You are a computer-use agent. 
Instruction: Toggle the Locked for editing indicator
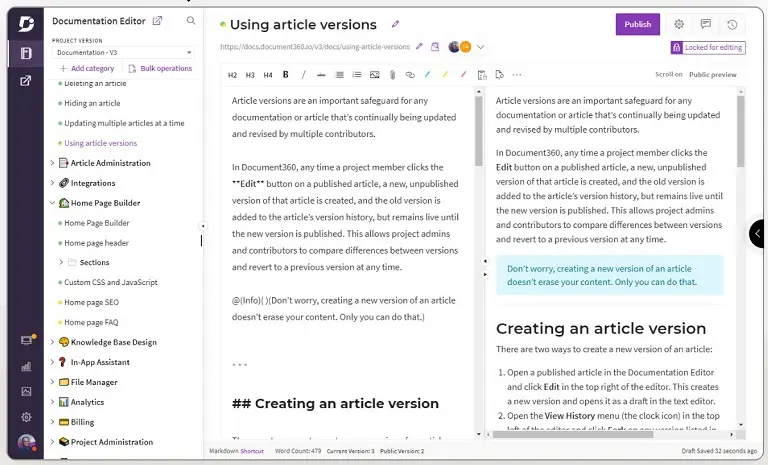(x=707, y=47)
